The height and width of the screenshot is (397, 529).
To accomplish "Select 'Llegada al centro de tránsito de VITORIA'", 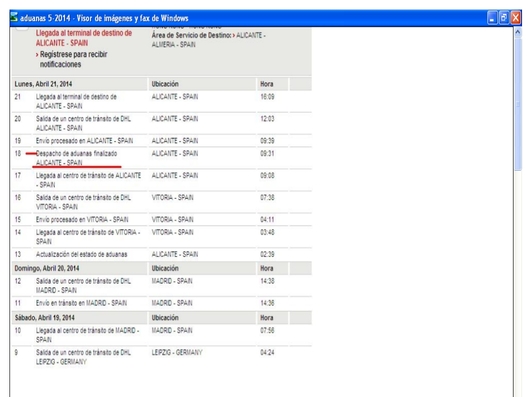I will coord(88,236).
